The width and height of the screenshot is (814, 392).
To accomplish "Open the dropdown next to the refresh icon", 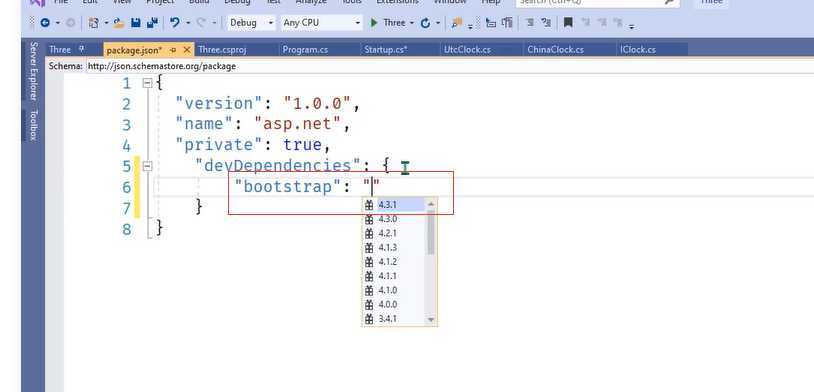I will click(438, 23).
